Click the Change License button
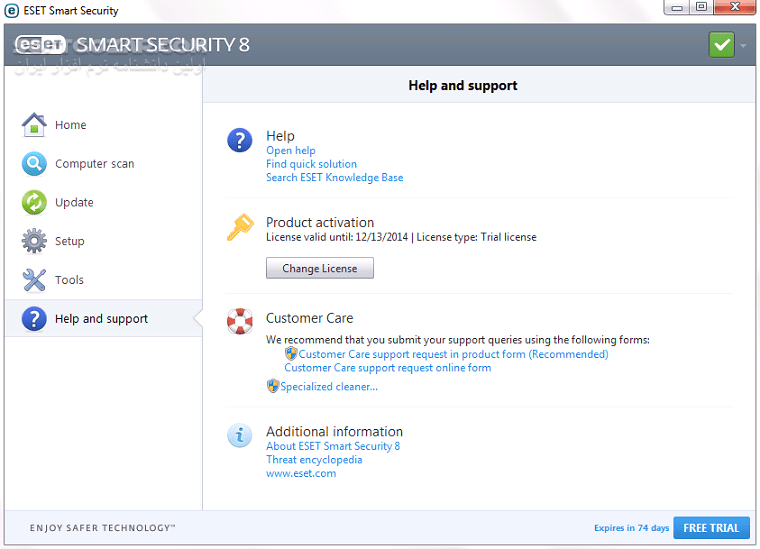Screen dimensions: 760x549 pos(319,268)
